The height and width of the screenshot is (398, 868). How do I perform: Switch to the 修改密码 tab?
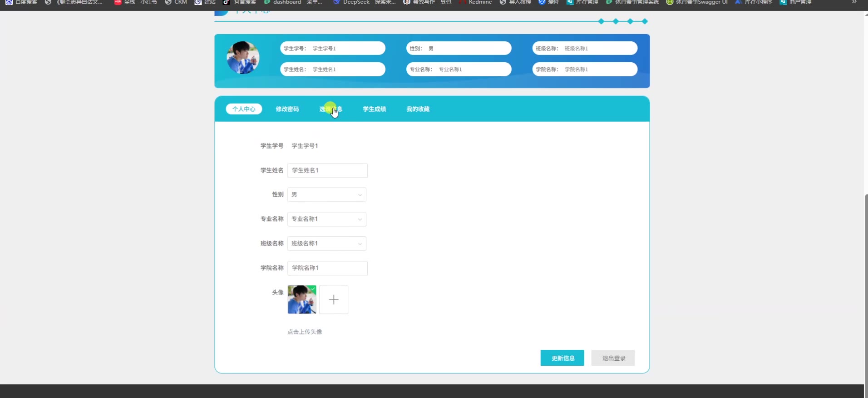(x=287, y=109)
